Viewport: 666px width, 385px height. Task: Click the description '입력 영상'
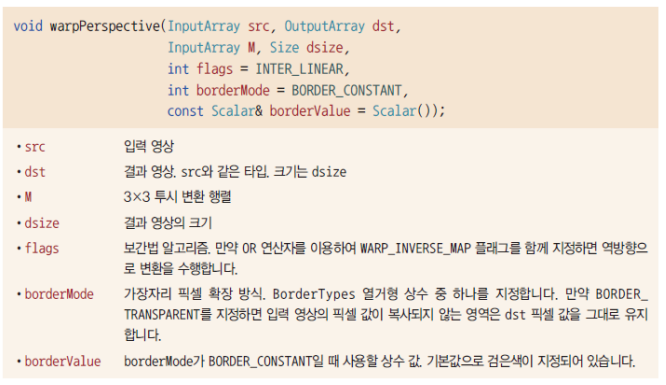pos(149,147)
